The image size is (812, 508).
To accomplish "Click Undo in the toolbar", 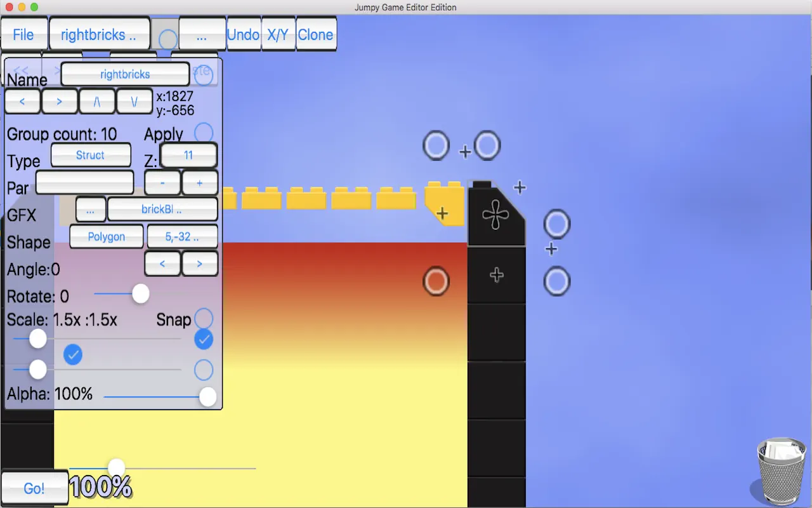I will [x=244, y=34].
